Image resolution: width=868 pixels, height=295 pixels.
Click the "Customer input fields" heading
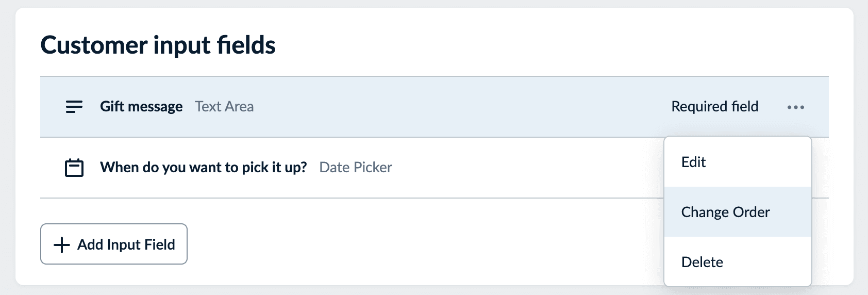[158, 45]
